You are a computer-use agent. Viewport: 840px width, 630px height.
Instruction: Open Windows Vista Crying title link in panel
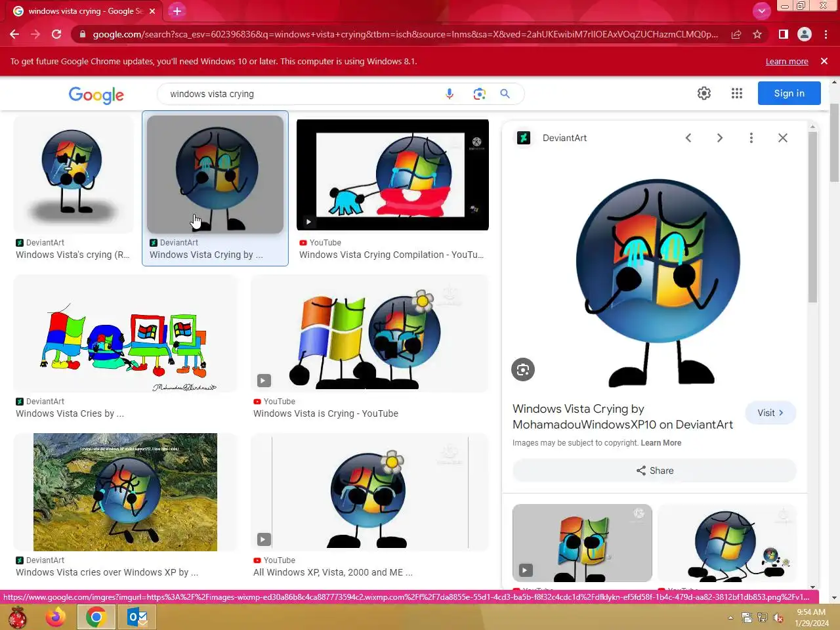click(623, 417)
